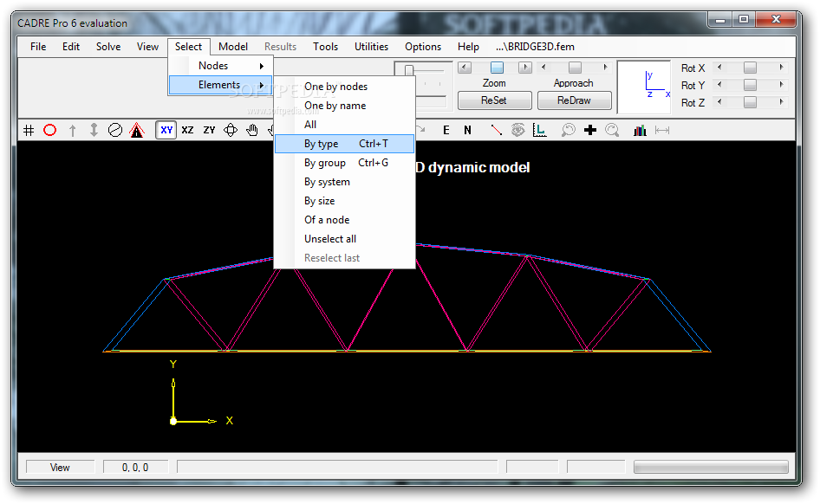Click the Rot Z left arrow

(719, 102)
